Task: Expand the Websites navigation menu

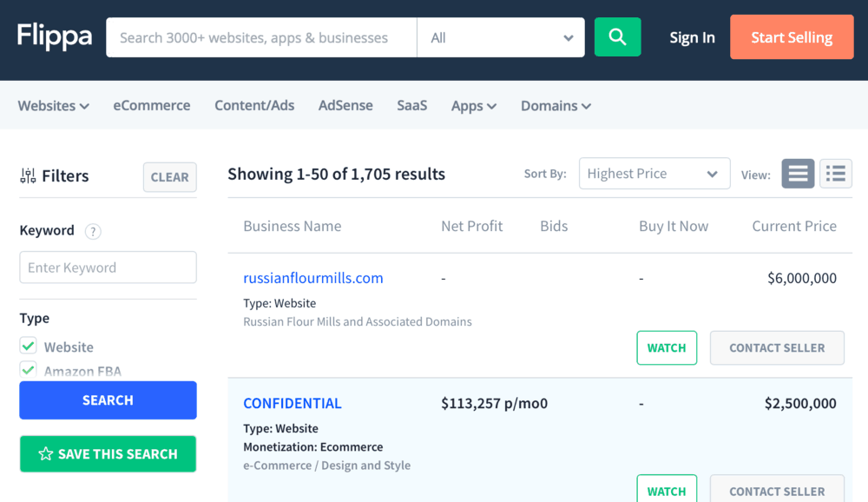Action: (x=54, y=106)
